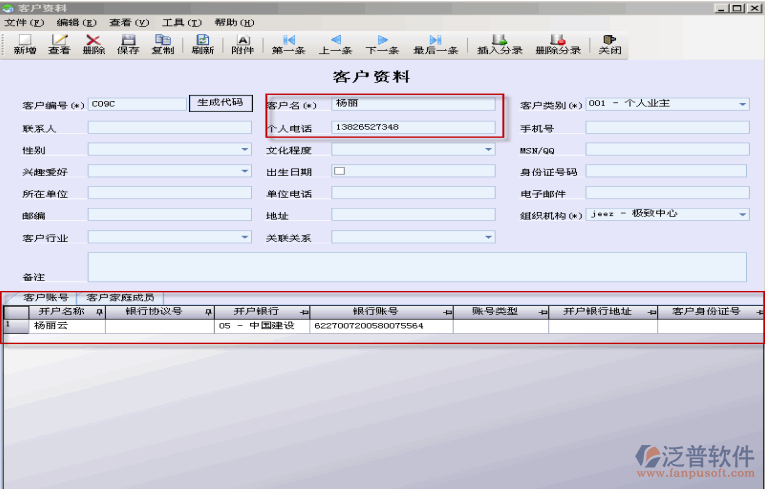Open the 工具(T) menu
The image size is (765, 489).
[181, 22]
